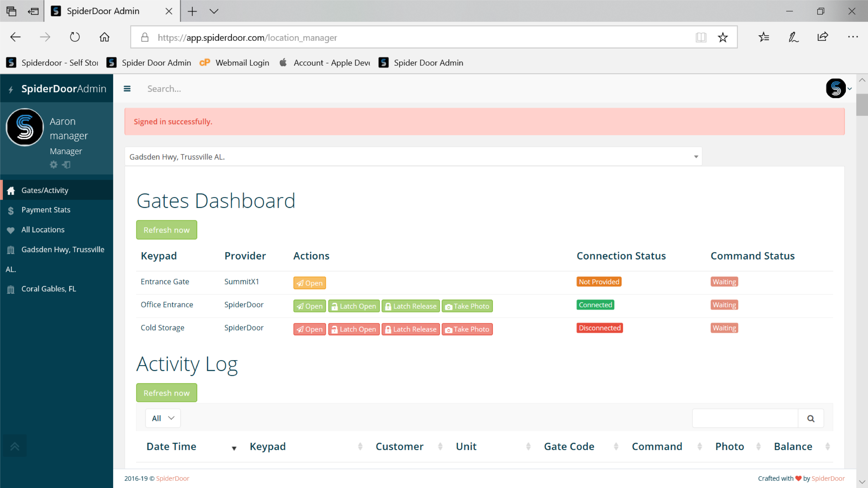This screenshot has height=488, width=868.
Task: Click the tabs you've set aside icon
Action: point(11,12)
